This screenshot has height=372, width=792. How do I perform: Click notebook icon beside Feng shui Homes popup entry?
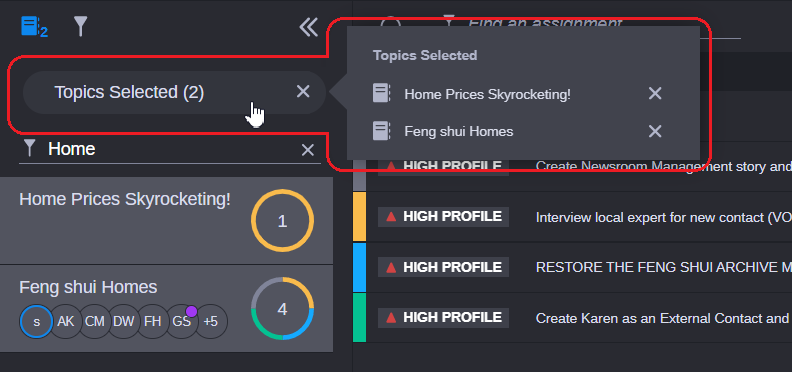point(381,131)
